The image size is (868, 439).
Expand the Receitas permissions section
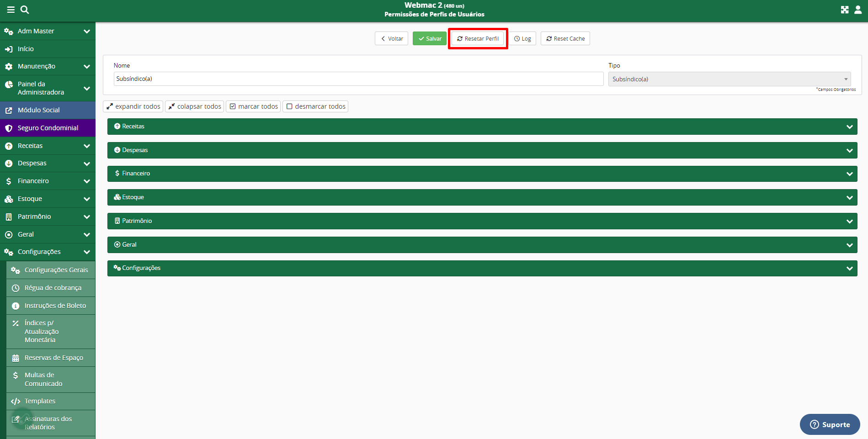482,127
